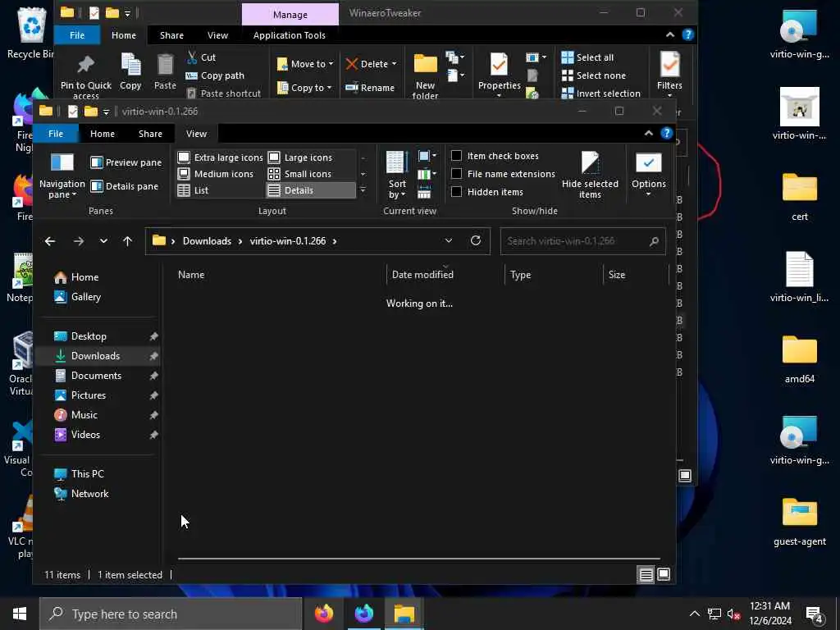This screenshot has width=840, height=630.
Task: Open Gallery in navigation pane
Action: pos(78,297)
